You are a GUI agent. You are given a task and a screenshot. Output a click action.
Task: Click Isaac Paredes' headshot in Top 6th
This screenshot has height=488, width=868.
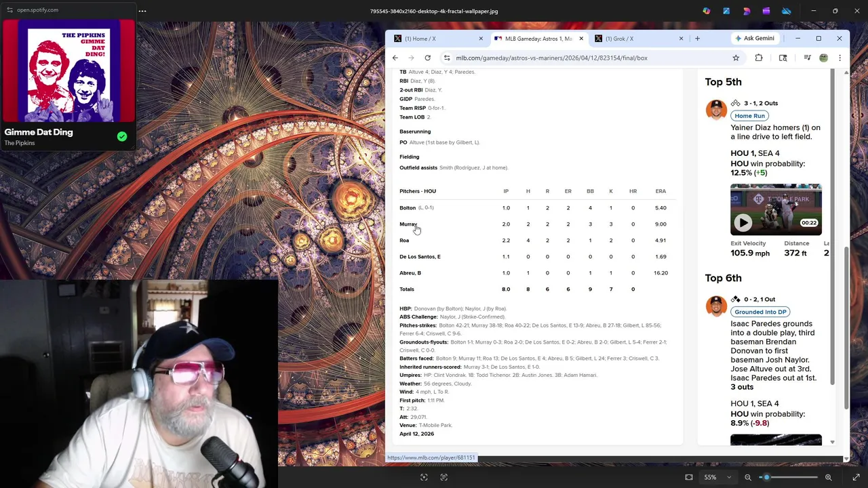[716, 306]
